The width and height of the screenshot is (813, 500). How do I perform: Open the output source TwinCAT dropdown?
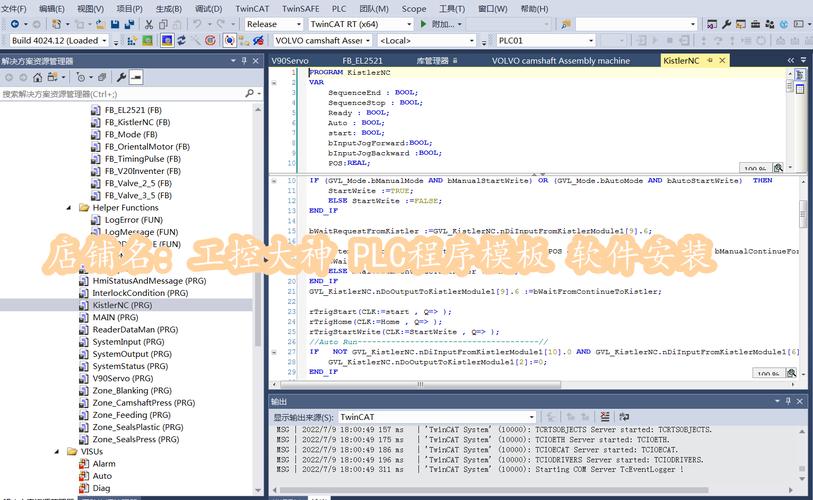click(x=400, y=417)
